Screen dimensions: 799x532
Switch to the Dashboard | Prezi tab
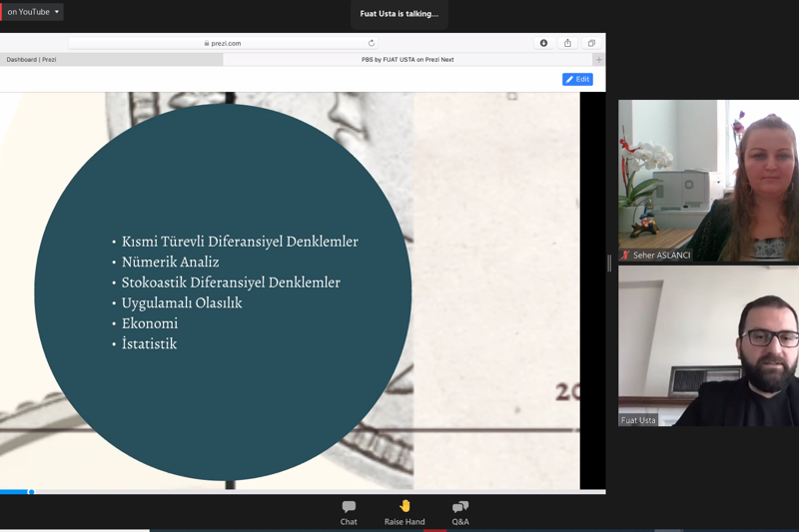point(111,60)
